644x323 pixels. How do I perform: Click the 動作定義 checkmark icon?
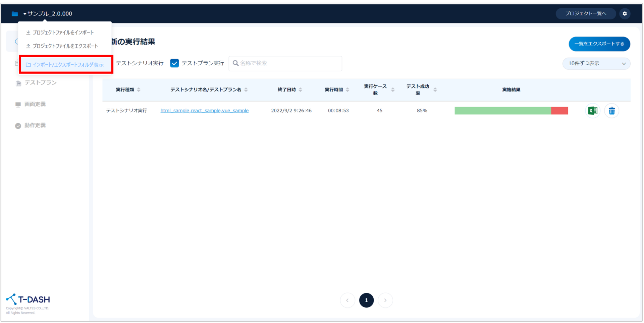tap(18, 126)
